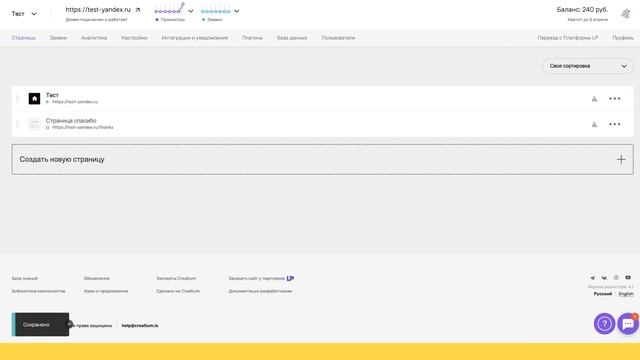Image resolution: width=640 pixels, height=360 pixels.
Task: Switch language to English
Action: pos(626,294)
